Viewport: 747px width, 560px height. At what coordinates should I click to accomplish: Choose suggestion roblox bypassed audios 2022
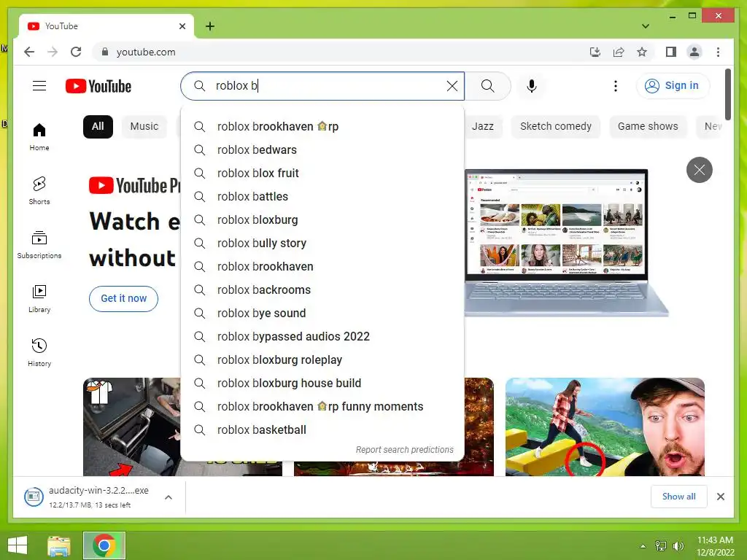[x=322, y=337]
